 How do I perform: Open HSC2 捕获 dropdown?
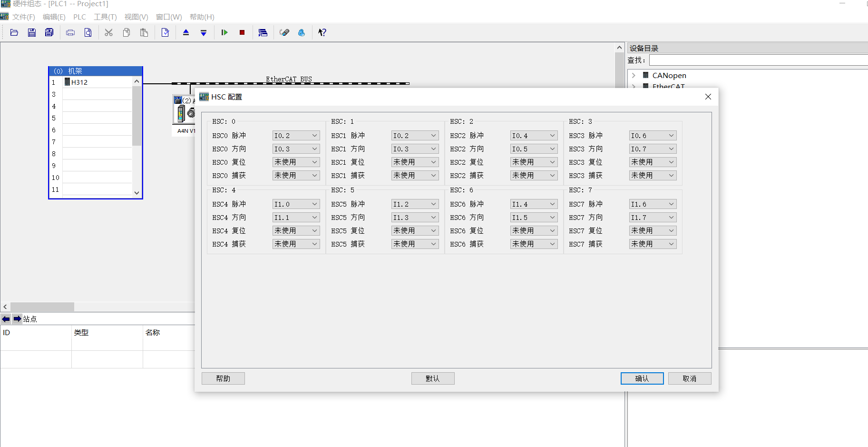point(534,176)
